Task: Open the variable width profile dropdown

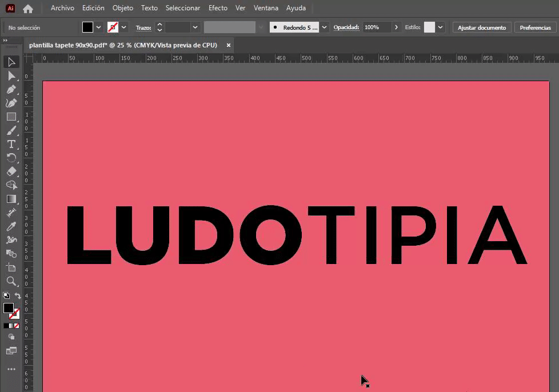Action: (x=261, y=27)
